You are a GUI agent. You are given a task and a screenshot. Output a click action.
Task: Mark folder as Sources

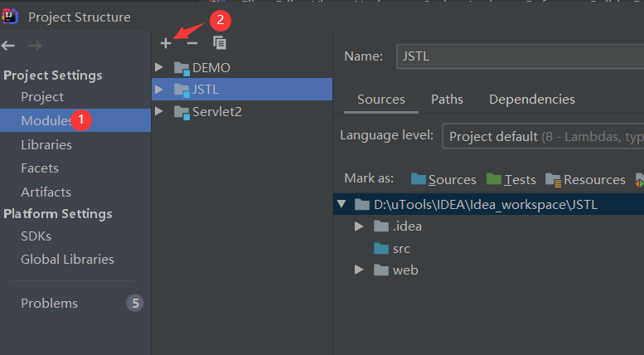coord(443,179)
